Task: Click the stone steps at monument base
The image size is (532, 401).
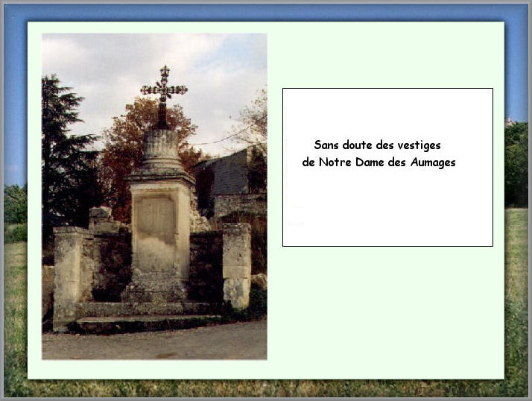Action: point(142,315)
